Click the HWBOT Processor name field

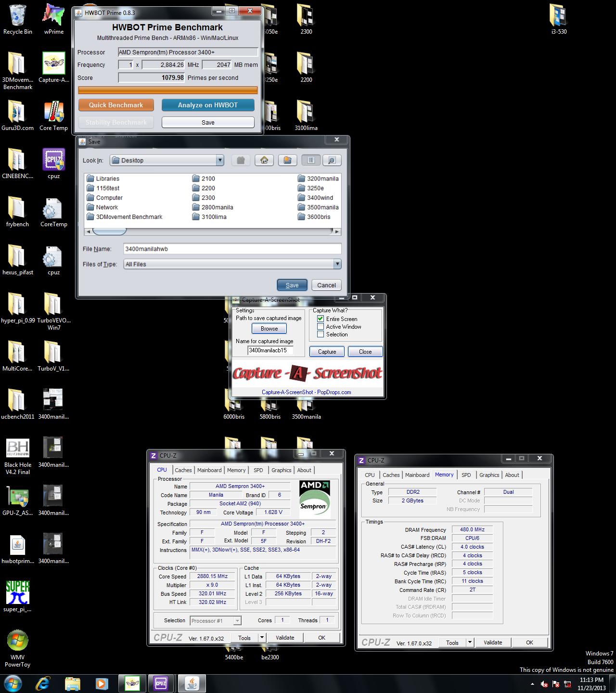(x=188, y=52)
